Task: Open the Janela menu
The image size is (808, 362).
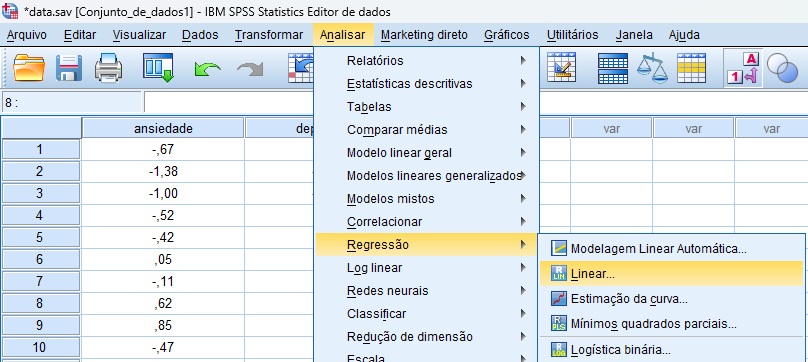Action: 634,35
